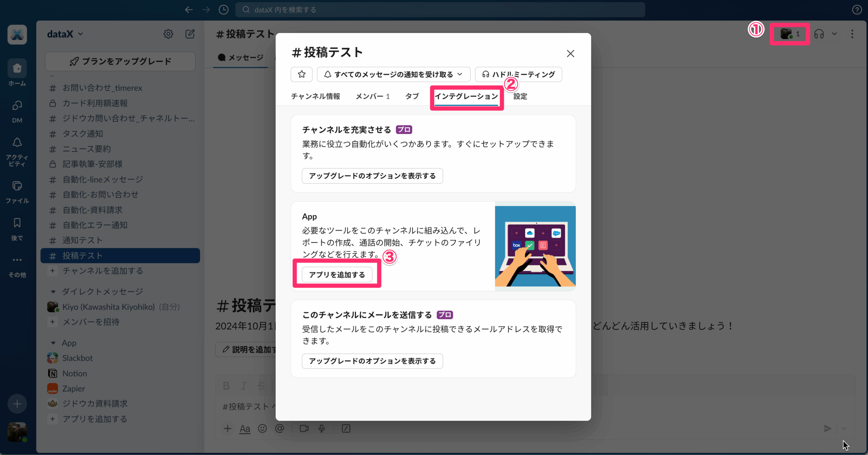
Task: Switch to the タブ tab
Action: 412,96
